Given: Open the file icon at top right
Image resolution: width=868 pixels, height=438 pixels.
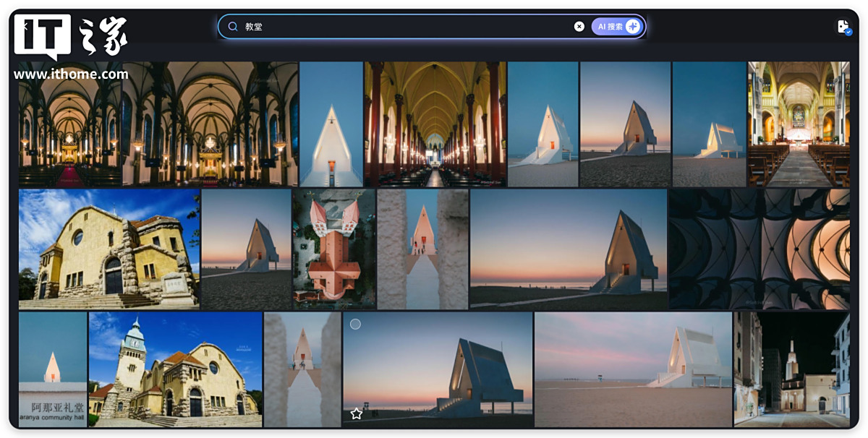Looking at the screenshot, I should (843, 27).
